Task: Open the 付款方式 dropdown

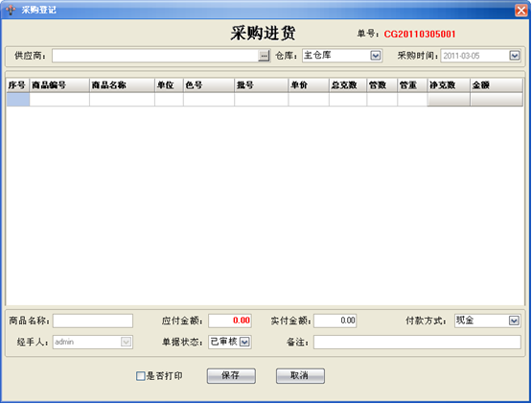Action: [514, 321]
